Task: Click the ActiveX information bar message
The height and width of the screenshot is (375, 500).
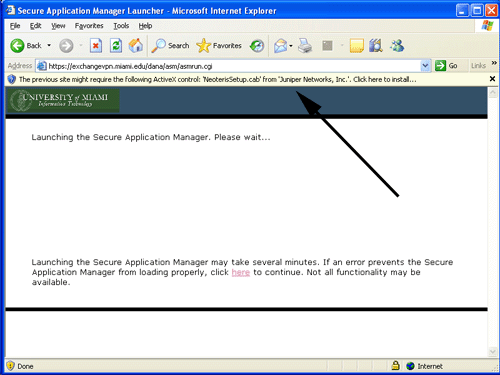Action: coord(217,79)
